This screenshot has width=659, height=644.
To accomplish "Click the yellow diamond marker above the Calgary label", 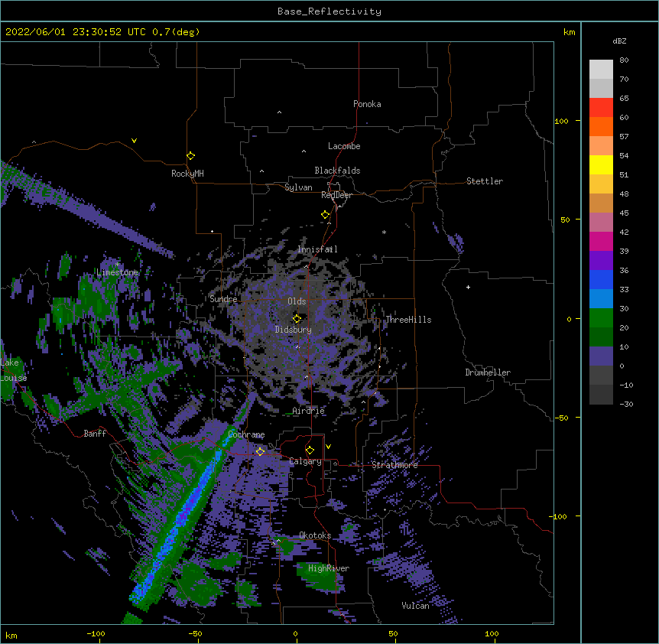I will coord(310,450).
